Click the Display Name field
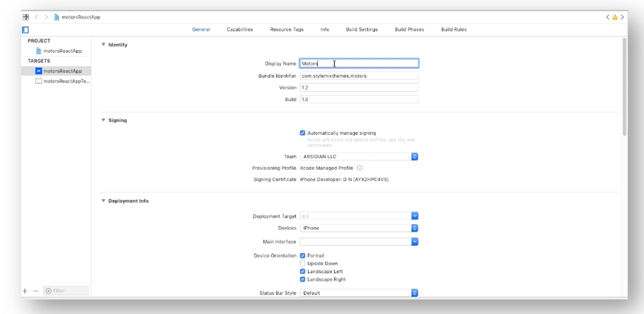644x314 pixels. 359,64
